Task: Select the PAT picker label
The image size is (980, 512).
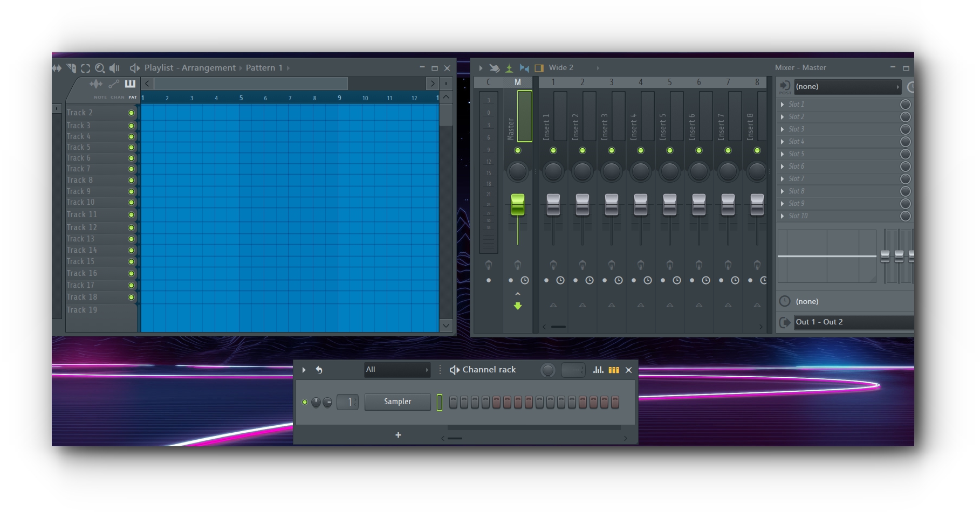Action: pyautogui.click(x=133, y=98)
